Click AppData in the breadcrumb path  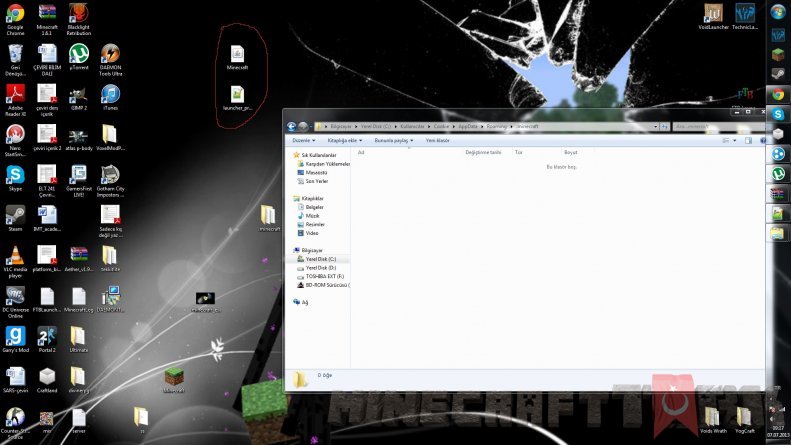click(468, 126)
